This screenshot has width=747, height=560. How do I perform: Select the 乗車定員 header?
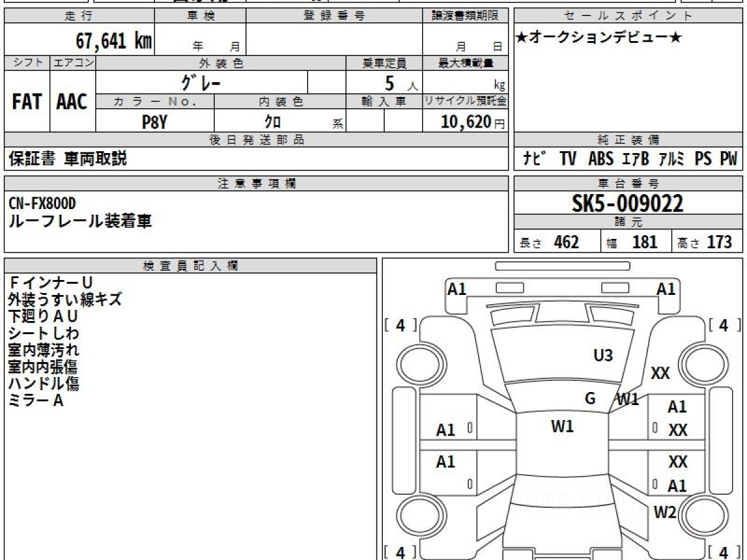[384, 63]
